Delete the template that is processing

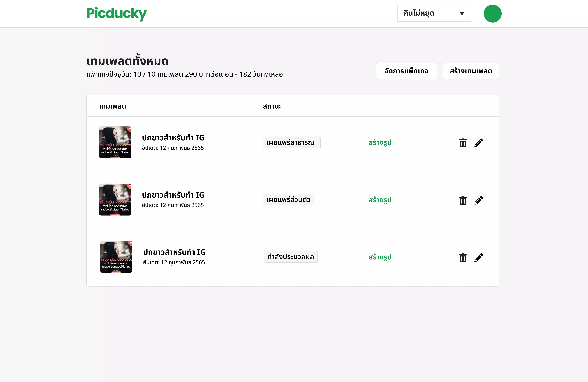pos(463,258)
